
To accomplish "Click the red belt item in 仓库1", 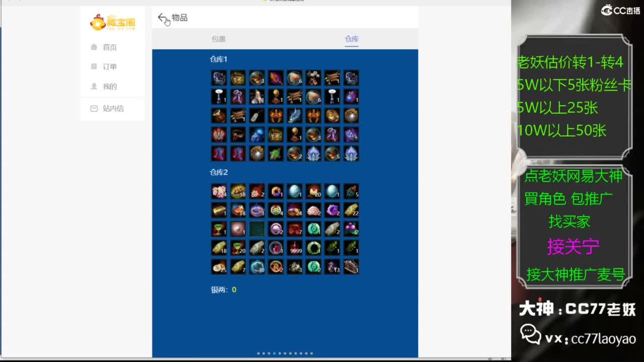I will (x=238, y=134).
